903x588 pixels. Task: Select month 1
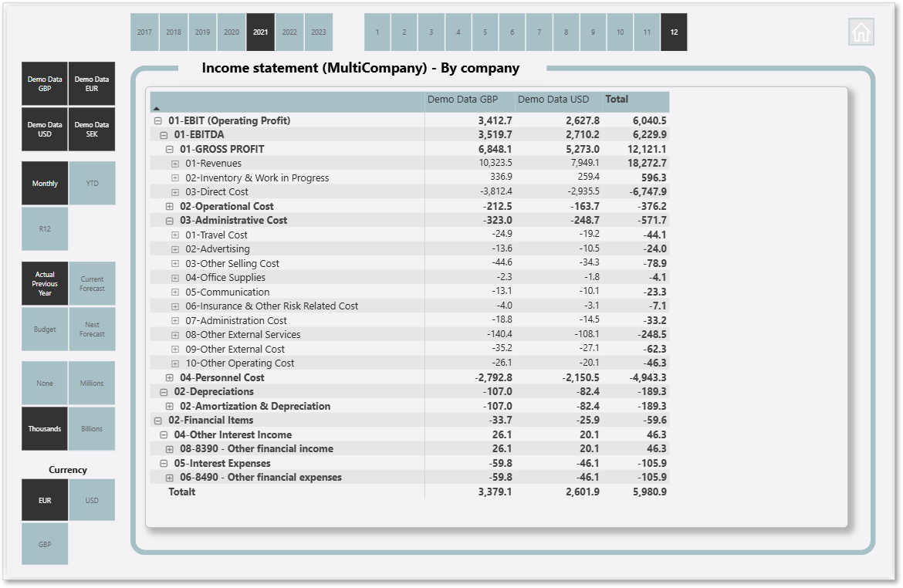click(377, 32)
